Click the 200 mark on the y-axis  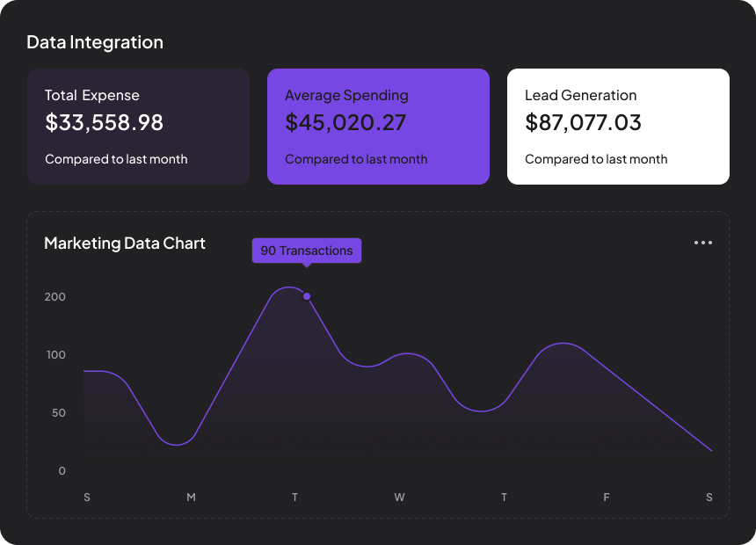point(55,297)
